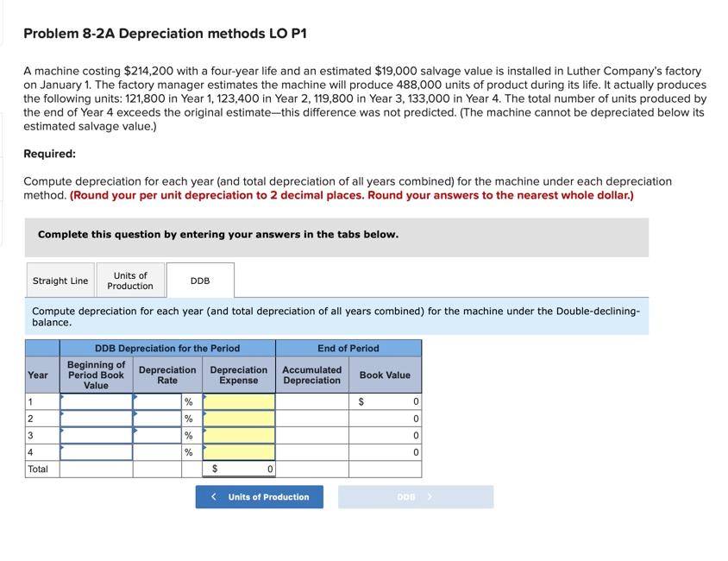Click Year 3 Accumulated Depreciation cell
This screenshot has height=561, width=728.
tap(312, 435)
